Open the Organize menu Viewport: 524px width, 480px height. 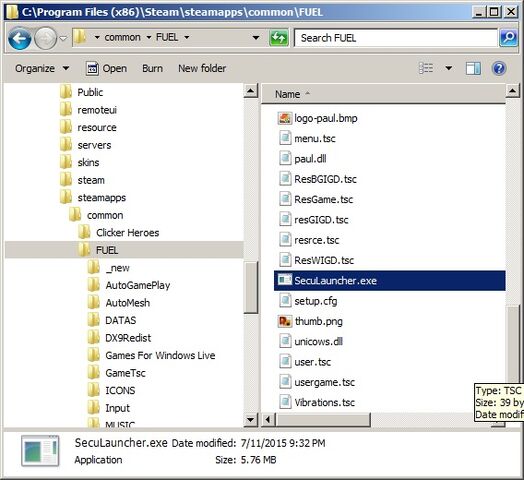[x=42, y=69]
